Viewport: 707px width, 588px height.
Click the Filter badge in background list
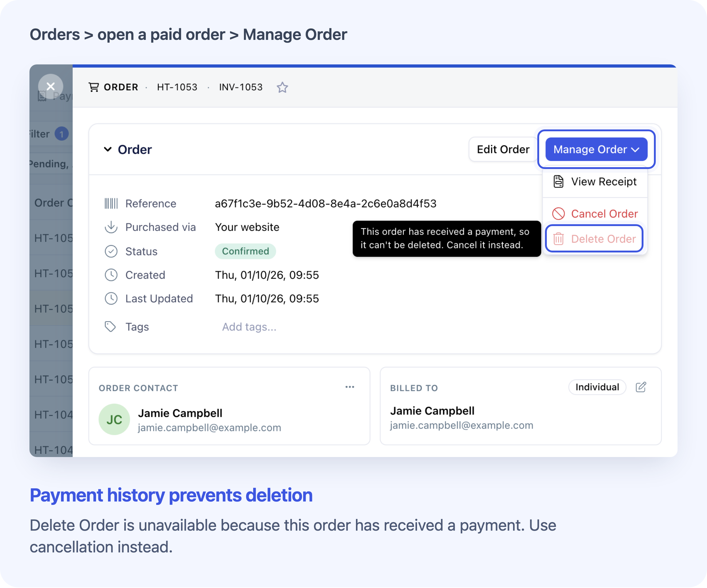pyautogui.click(x=62, y=134)
